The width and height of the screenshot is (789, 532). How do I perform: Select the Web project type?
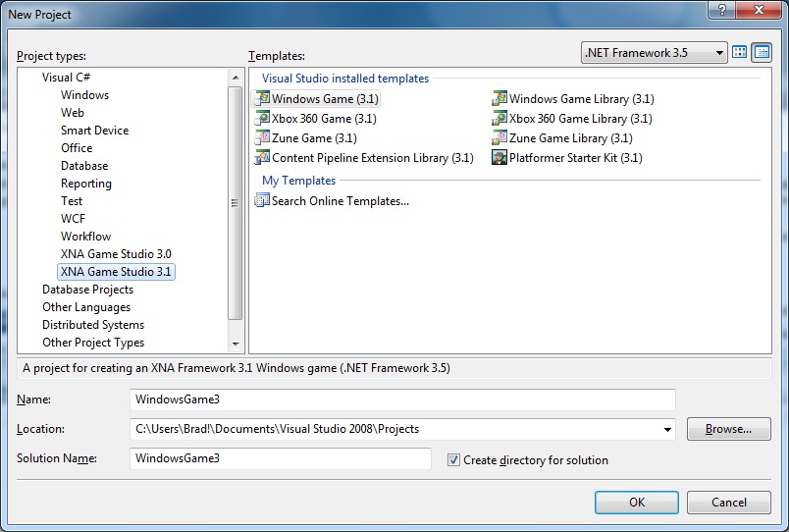coord(73,113)
